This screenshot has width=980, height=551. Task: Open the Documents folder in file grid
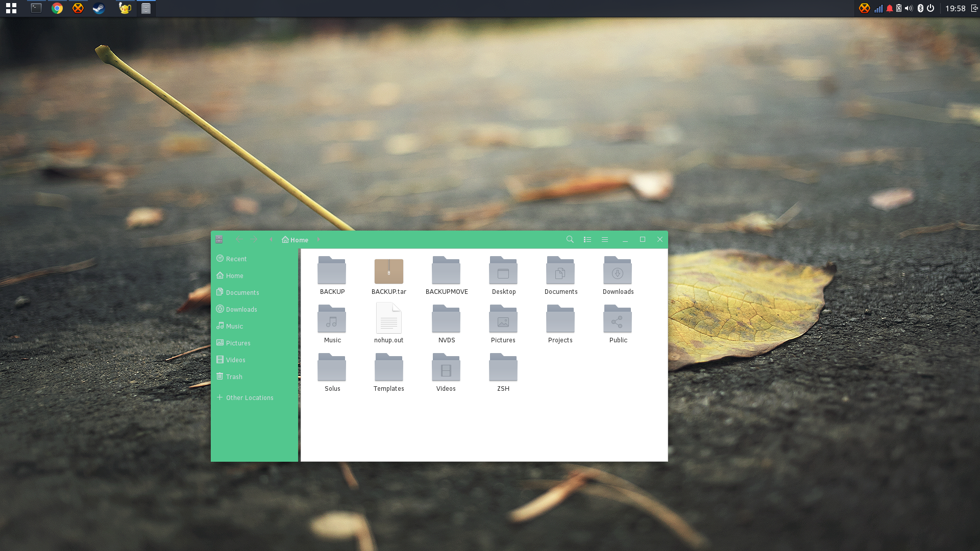[x=560, y=275]
